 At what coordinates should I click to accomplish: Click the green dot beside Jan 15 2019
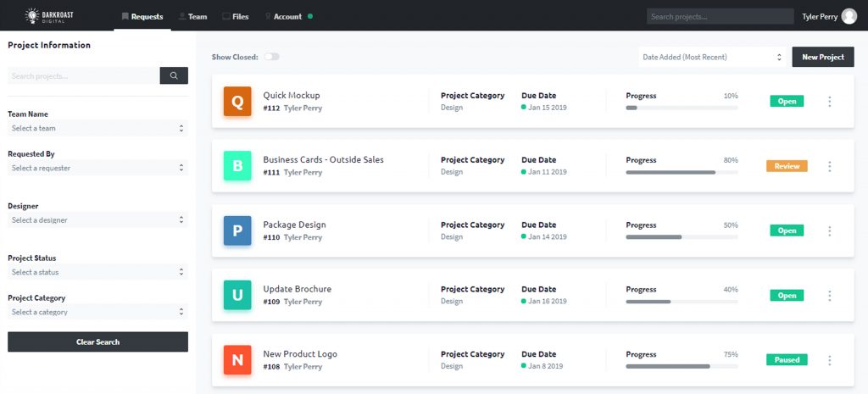pos(524,108)
